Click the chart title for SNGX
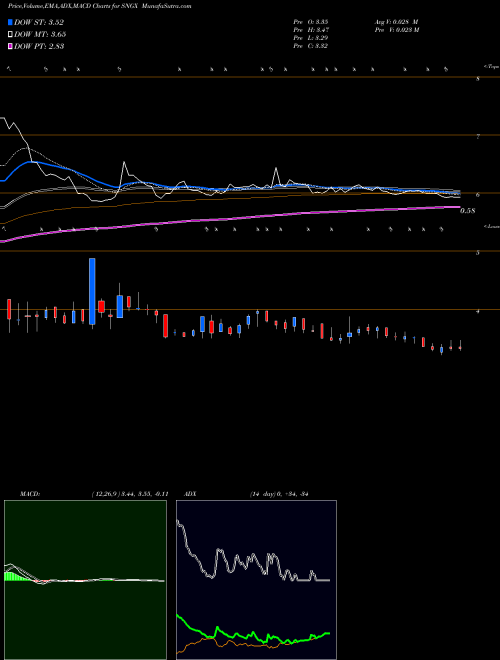The height and width of the screenshot is (660, 500). [x=99, y=6]
